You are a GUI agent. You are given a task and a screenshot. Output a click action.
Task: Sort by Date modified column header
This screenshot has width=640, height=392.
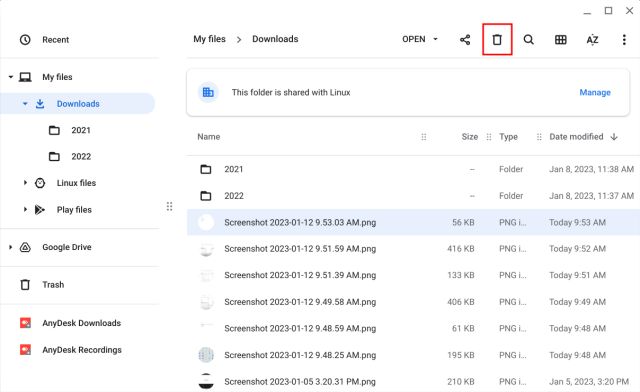point(576,137)
